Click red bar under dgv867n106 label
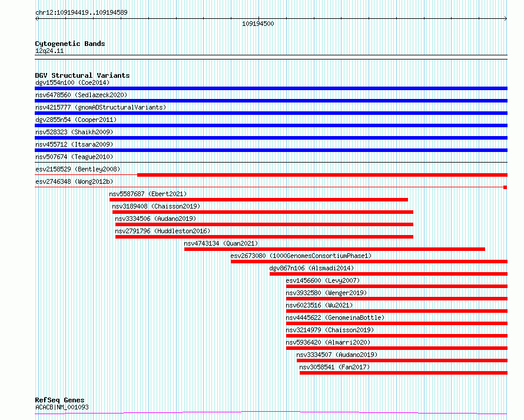This screenshot has width=524, height=420. pos(389,274)
